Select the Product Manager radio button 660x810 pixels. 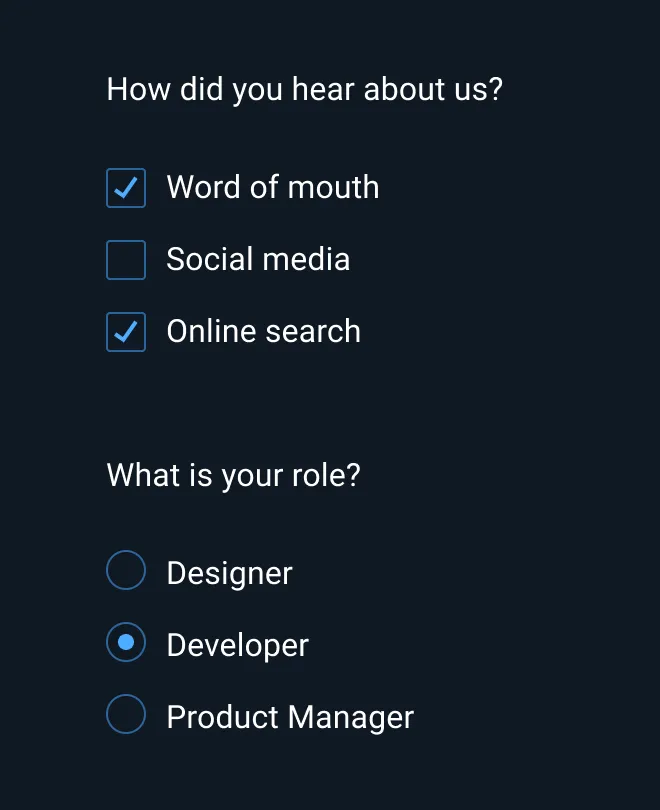pyautogui.click(x=126, y=714)
